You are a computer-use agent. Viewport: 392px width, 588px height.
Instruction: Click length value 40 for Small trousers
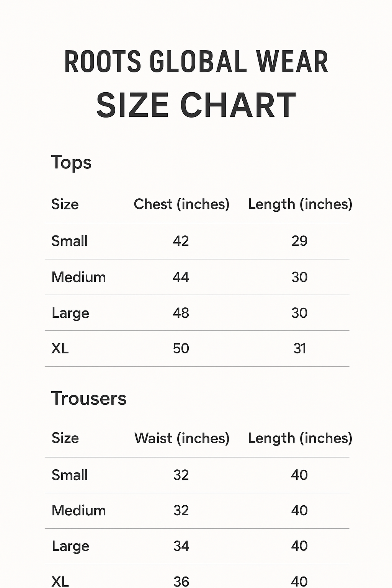coord(299,475)
